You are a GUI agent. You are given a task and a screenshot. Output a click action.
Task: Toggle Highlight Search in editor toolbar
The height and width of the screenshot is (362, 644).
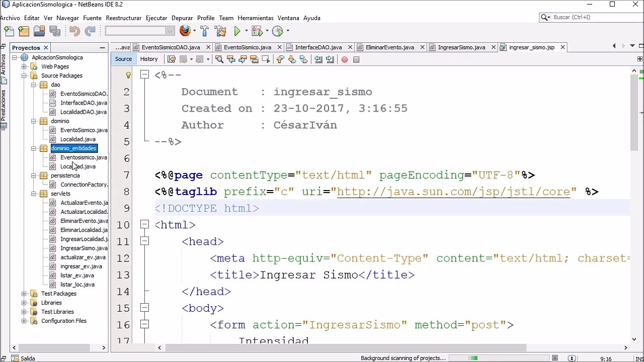tap(254, 59)
